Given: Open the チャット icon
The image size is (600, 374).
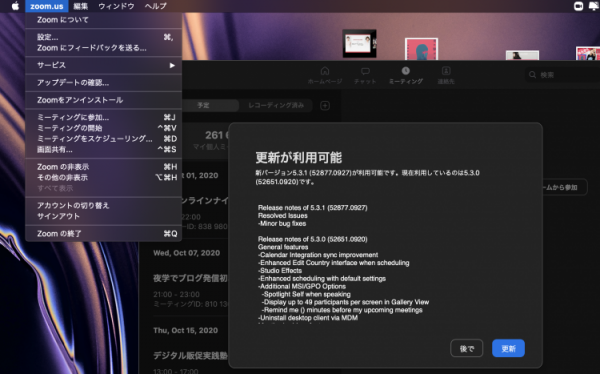Looking at the screenshot, I should pyautogui.click(x=365, y=75).
